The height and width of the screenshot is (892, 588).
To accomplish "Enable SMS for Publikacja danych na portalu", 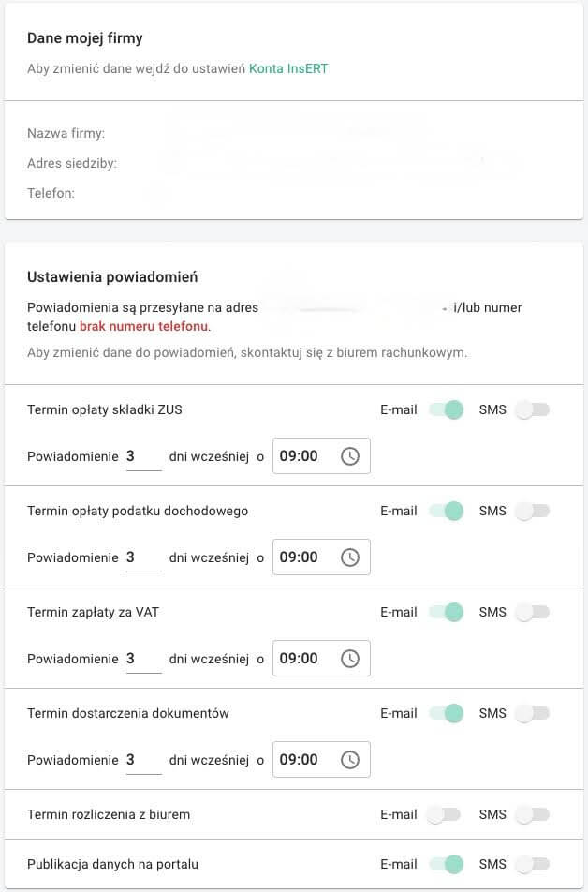I will tap(533, 864).
